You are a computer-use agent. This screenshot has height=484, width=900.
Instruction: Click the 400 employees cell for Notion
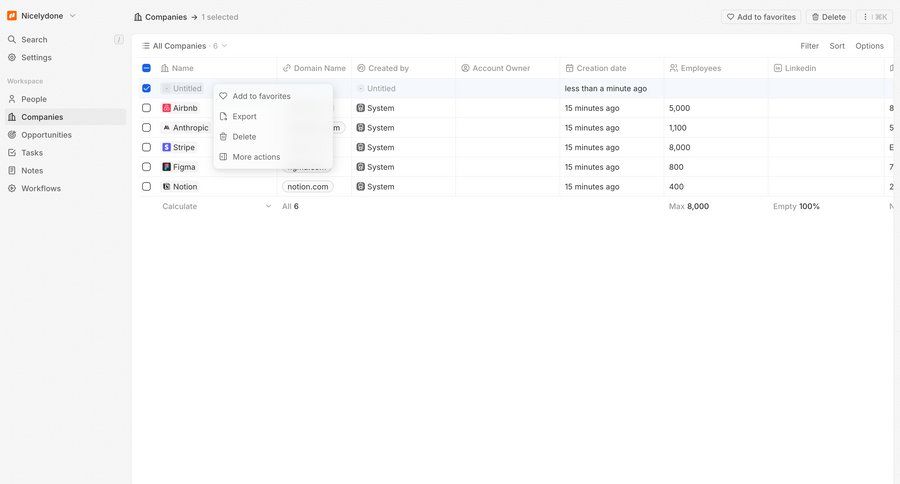coord(716,187)
